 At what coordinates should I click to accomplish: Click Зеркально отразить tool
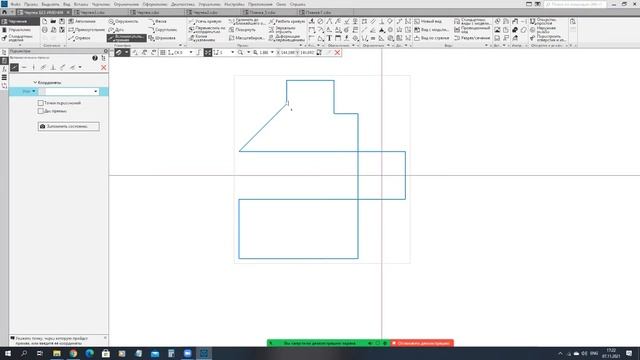point(282,30)
